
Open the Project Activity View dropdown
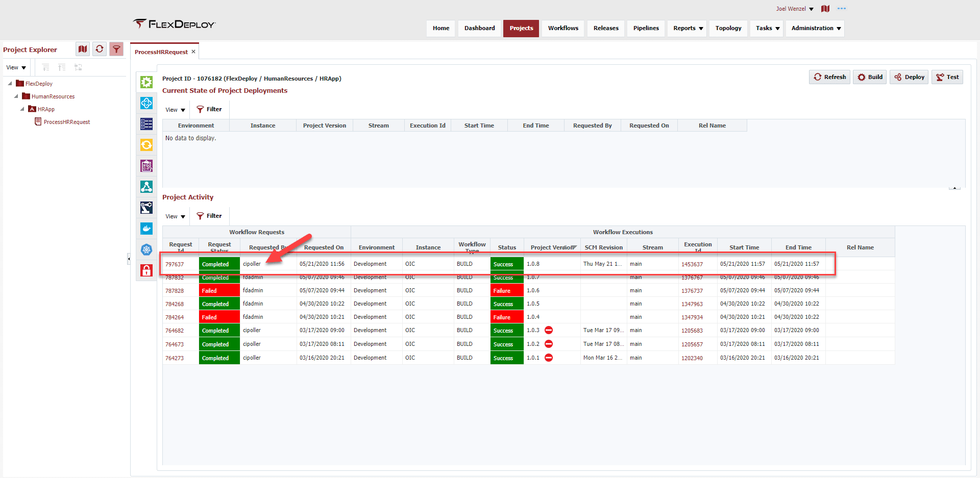175,216
